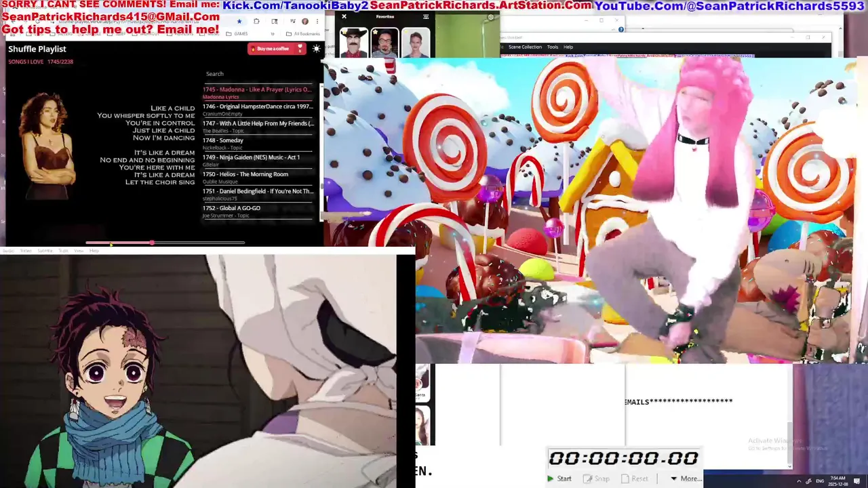868x488 pixels.
Task: Open the Help menu in OBS
Action: (x=568, y=47)
